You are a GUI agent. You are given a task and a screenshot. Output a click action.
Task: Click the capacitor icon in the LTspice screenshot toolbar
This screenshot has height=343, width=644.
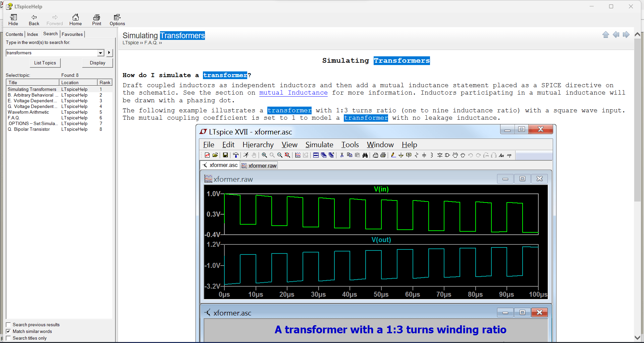click(x=424, y=155)
